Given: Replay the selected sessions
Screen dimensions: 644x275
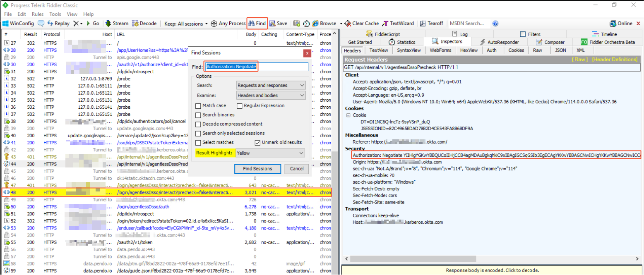Looking at the screenshot, I should tap(58, 24).
